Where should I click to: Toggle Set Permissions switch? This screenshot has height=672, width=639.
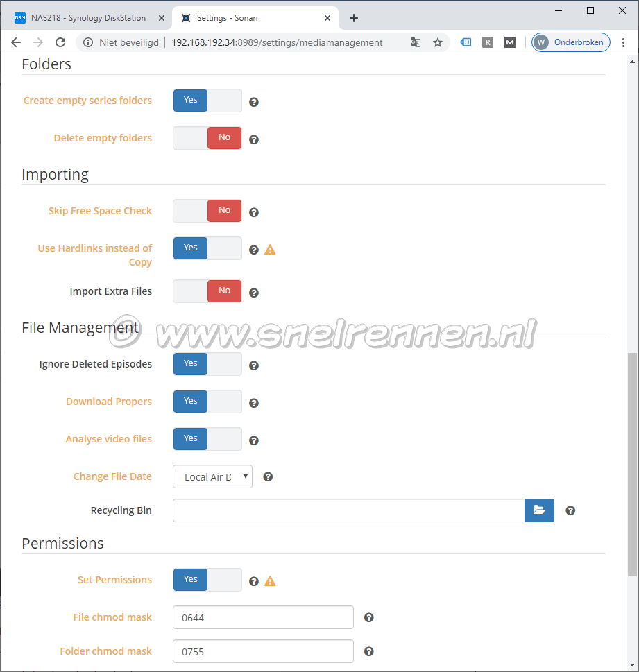tap(207, 580)
